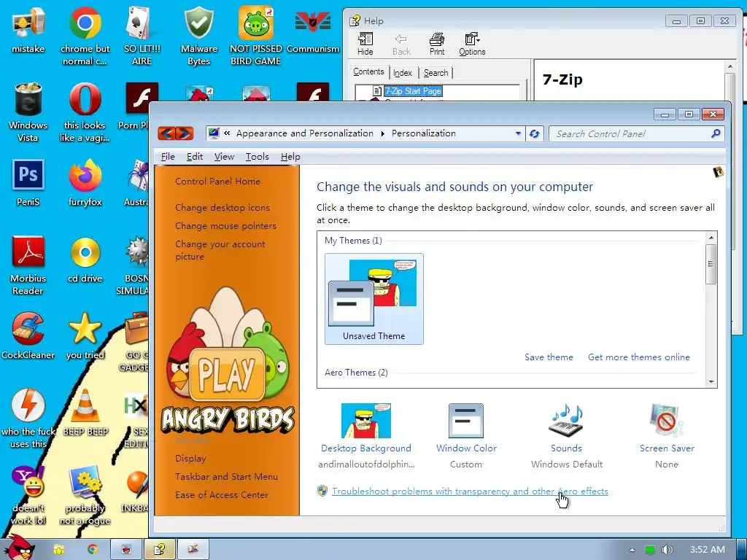747x560 pixels.
Task: Open 'Taskbar and Start Menu' link
Action: pyautogui.click(x=226, y=477)
